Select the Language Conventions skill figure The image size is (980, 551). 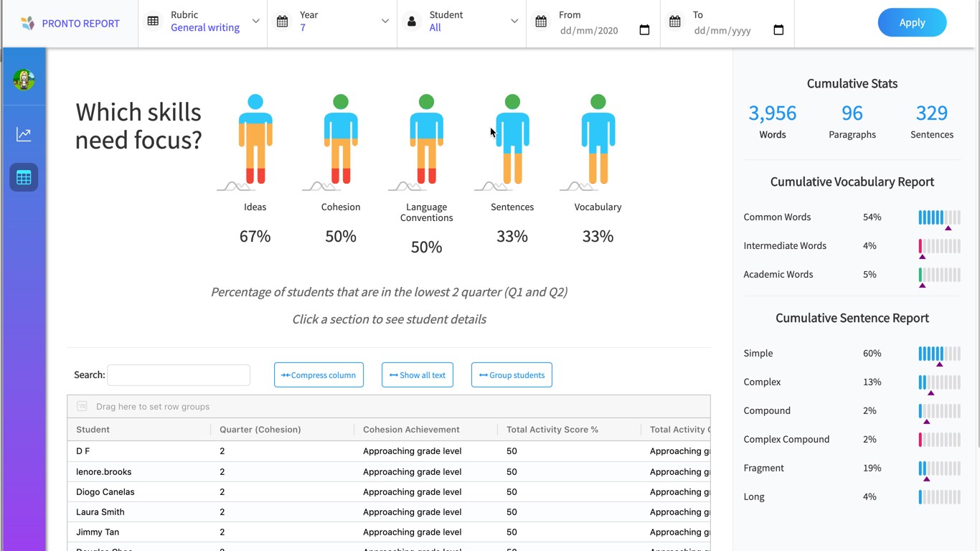(426, 139)
